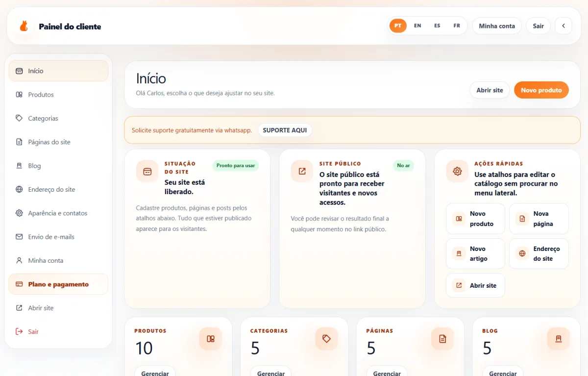
Task: Go to Categorias in the sidebar
Action: pos(58,118)
